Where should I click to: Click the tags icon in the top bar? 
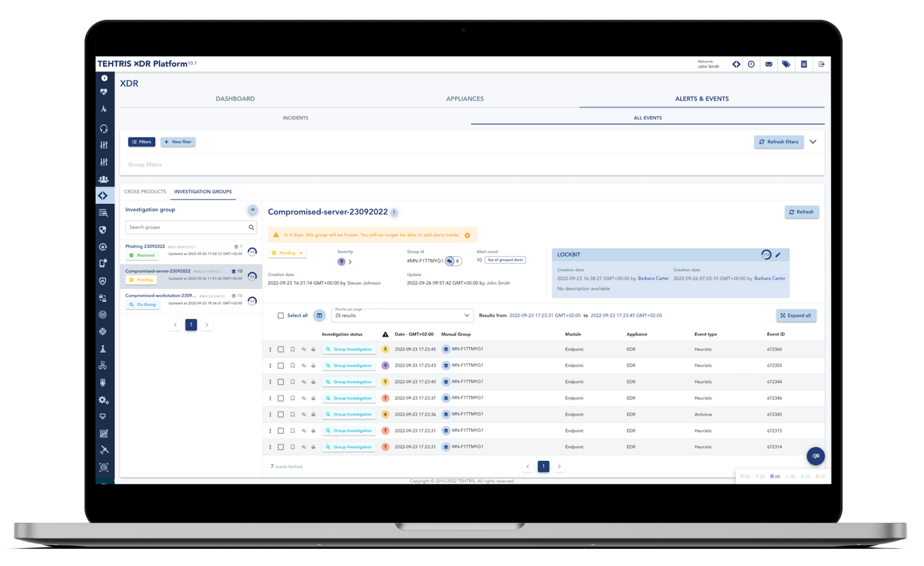[x=786, y=64]
